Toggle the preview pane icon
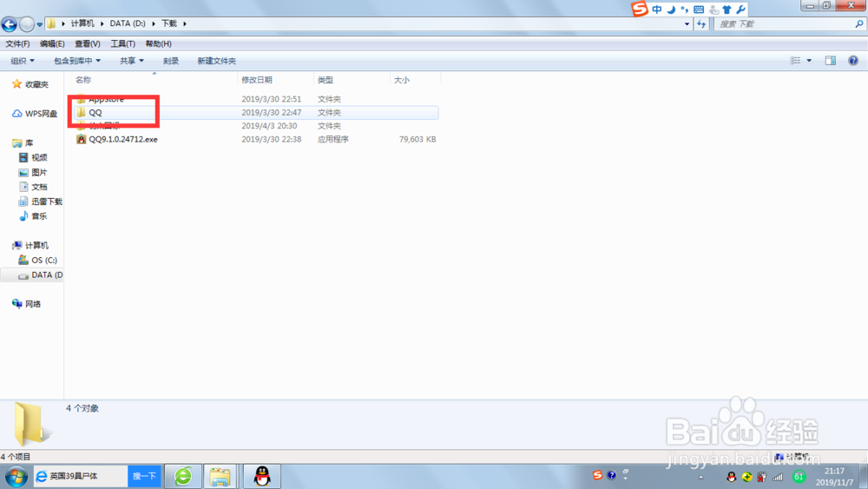 click(x=831, y=60)
